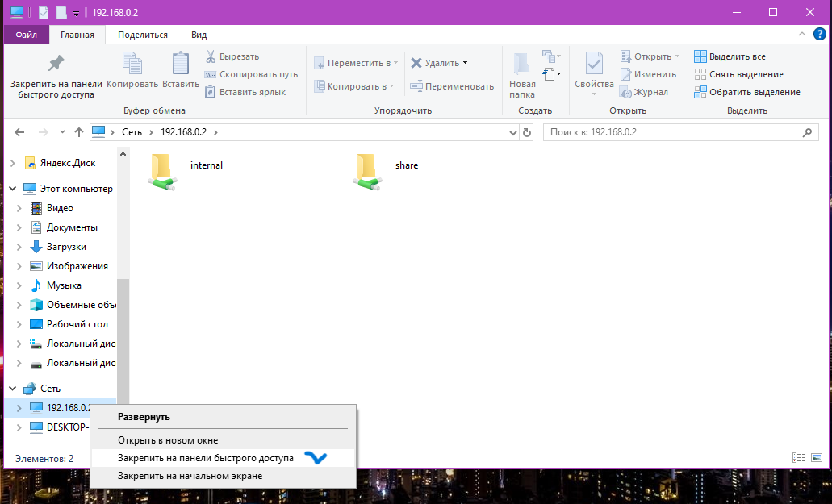Screen dimensions: 832x504
Task: Collapse the Сеть tree node
Action: coord(13,389)
